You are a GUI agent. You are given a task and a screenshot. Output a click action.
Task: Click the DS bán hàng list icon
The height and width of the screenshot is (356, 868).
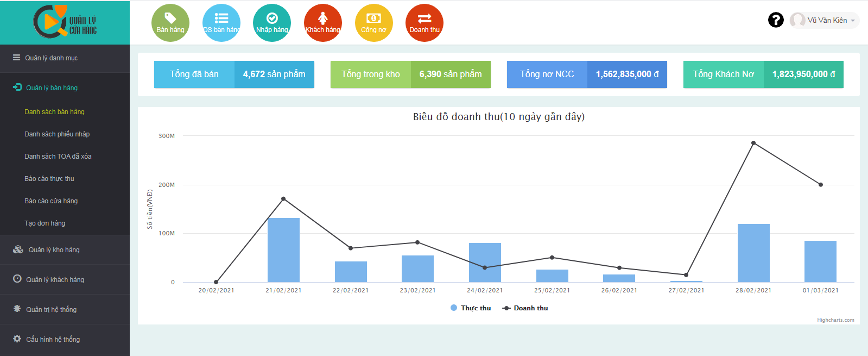coord(221,23)
